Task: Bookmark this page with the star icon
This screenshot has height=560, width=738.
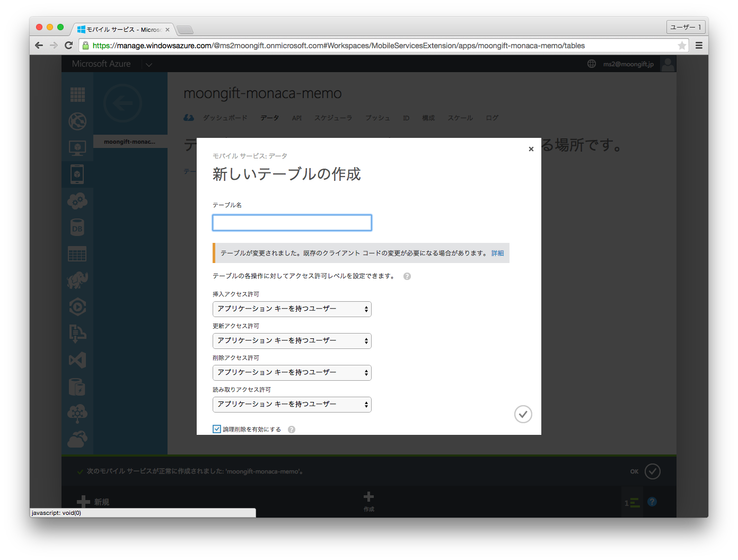Action: [682, 46]
